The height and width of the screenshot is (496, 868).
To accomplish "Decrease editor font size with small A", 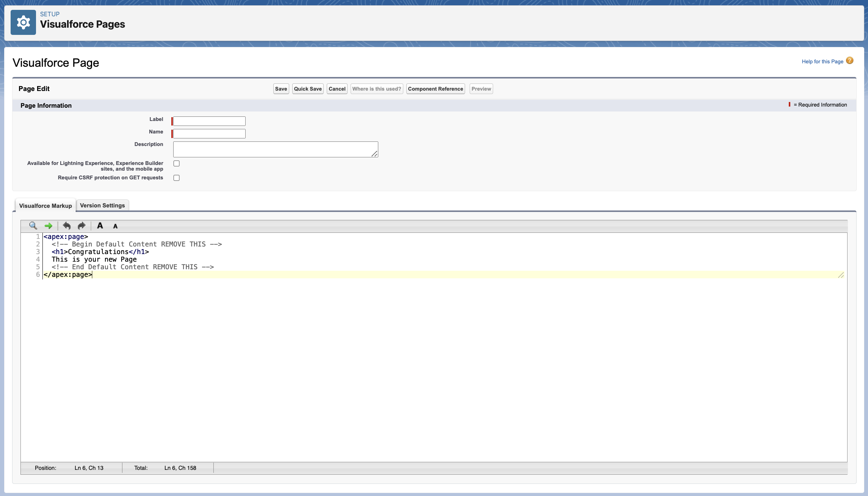I will click(116, 226).
